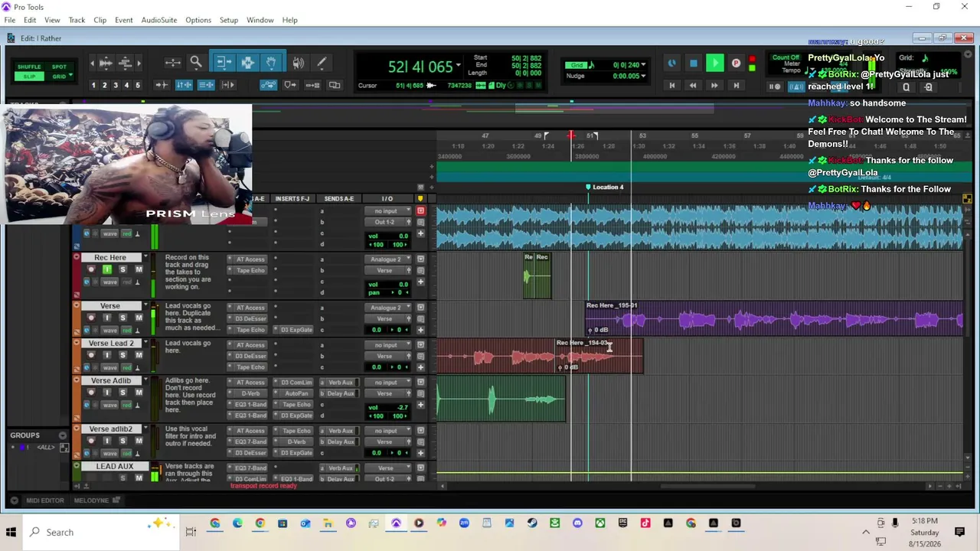The width and height of the screenshot is (980, 551).
Task: Click the Fast Forward transport button
Action: (x=714, y=86)
